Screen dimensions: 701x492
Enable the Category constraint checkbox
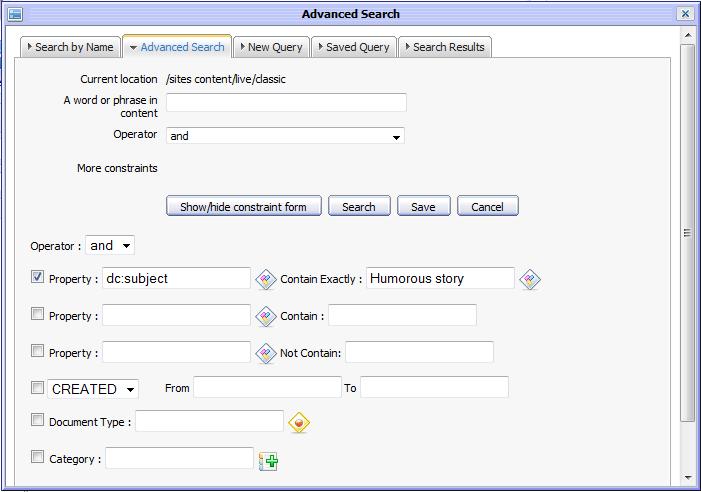click(x=38, y=457)
